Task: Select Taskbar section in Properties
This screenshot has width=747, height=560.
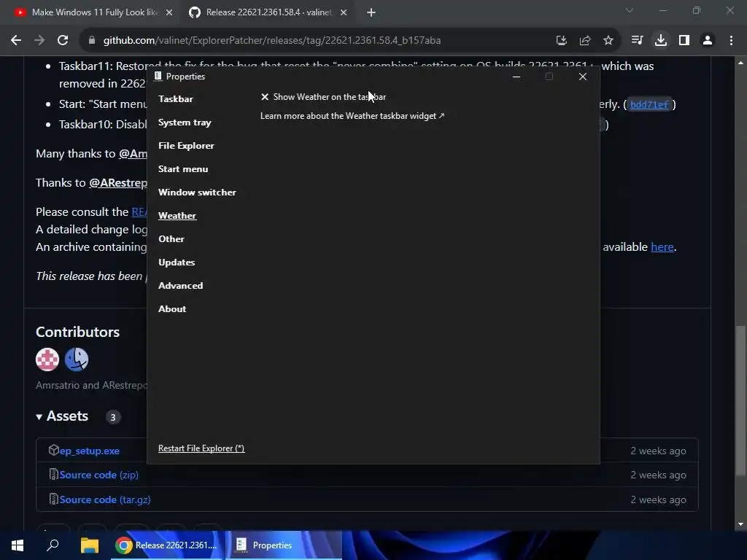Action: 175,99
